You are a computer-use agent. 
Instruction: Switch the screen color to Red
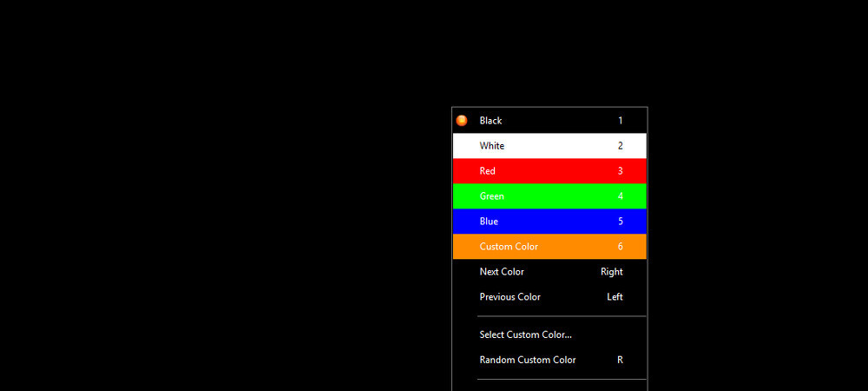pyautogui.click(x=488, y=171)
